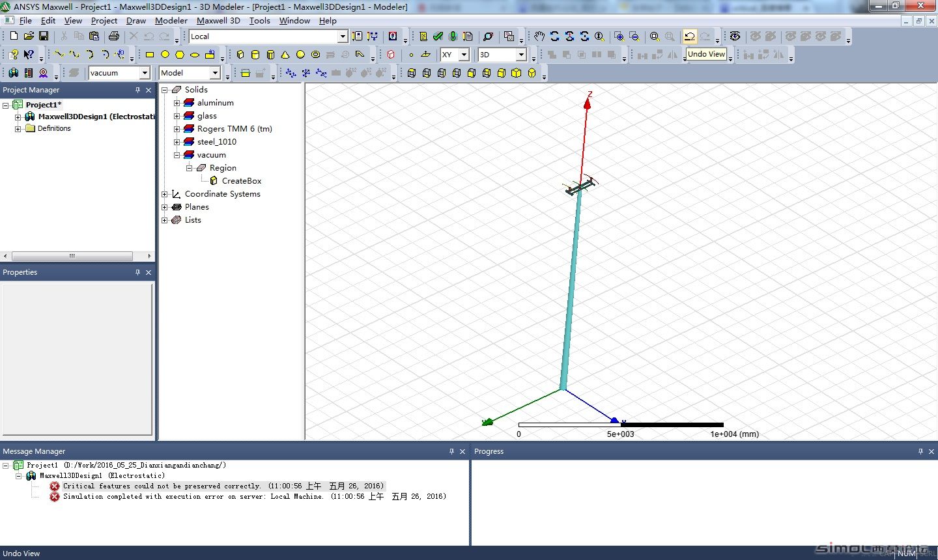The width and height of the screenshot is (938, 560).
Task: Select the CreateBox item in model tree
Action: (242, 181)
